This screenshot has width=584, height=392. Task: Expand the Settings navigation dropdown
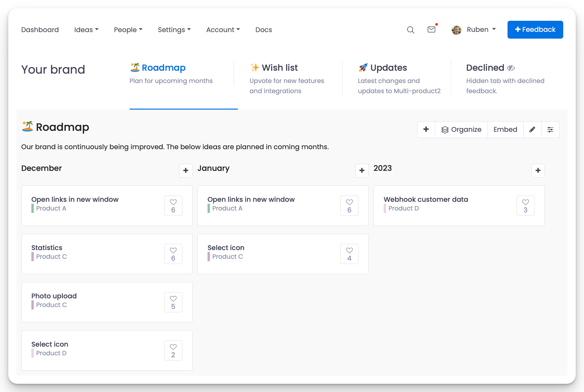(174, 30)
